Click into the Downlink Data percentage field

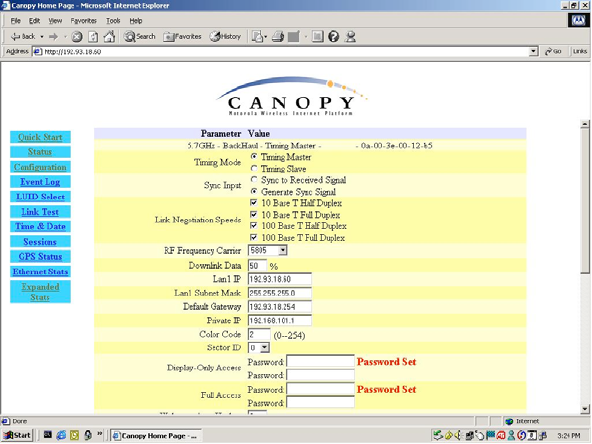click(x=257, y=265)
